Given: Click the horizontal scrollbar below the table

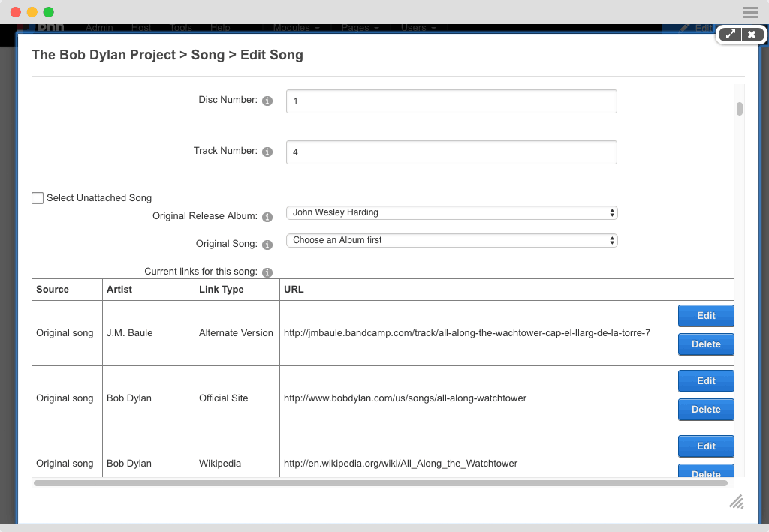Looking at the screenshot, I should [x=381, y=483].
